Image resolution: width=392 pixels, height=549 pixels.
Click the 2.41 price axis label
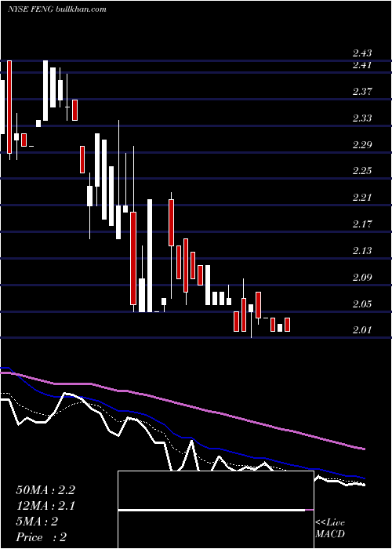(362, 65)
